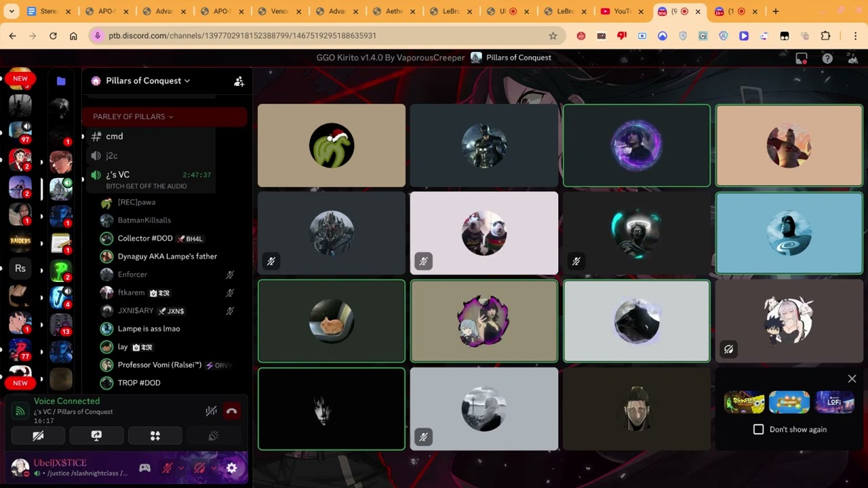
Task: Open the browser home page
Action: coord(73,36)
